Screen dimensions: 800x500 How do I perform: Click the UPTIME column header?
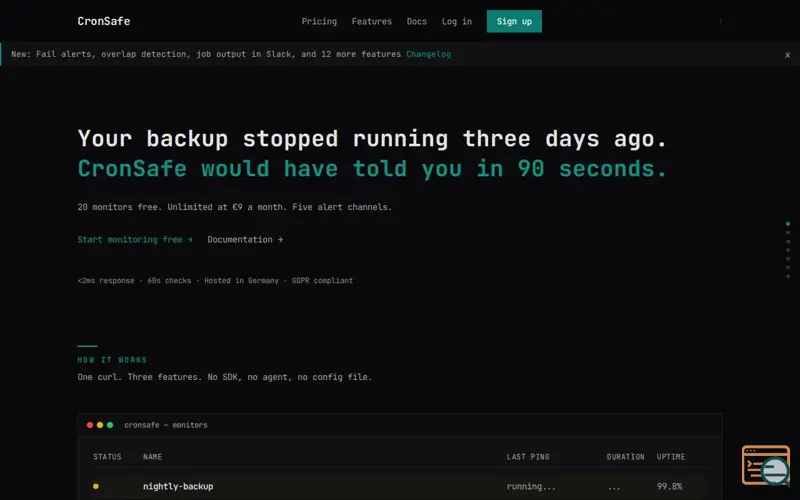671,457
